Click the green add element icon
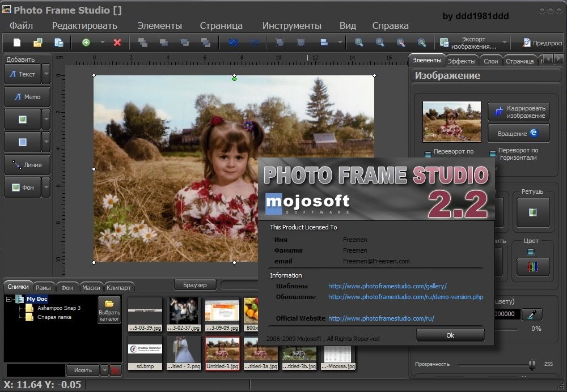This screenshot has height=392, width=567. pyautogui.click(x=86, y=42)
